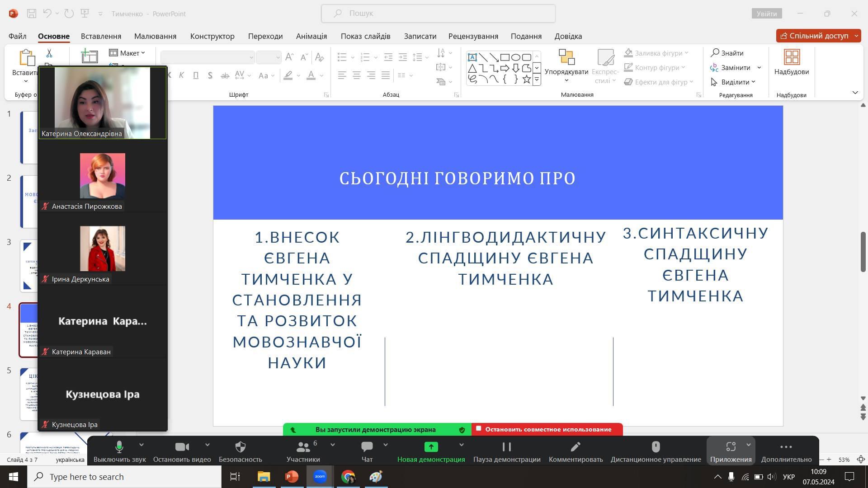Start Новая демонстрация screen share
This screenshot has height=488, width=868.
tap(431, 451)
